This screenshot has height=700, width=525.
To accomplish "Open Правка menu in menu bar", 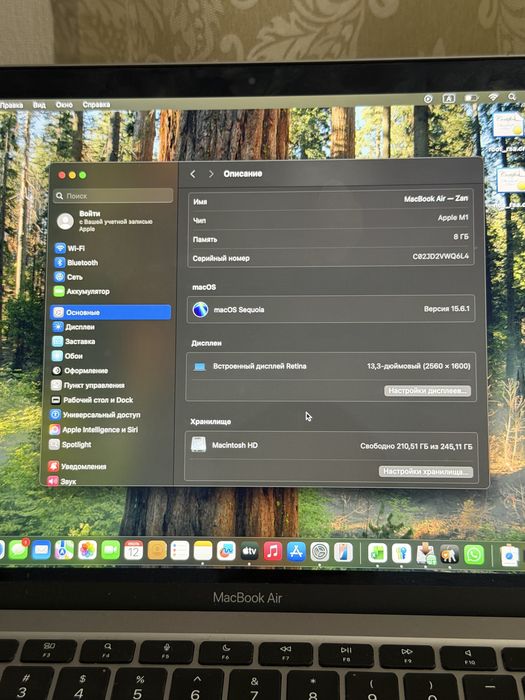I will point(11,105).
